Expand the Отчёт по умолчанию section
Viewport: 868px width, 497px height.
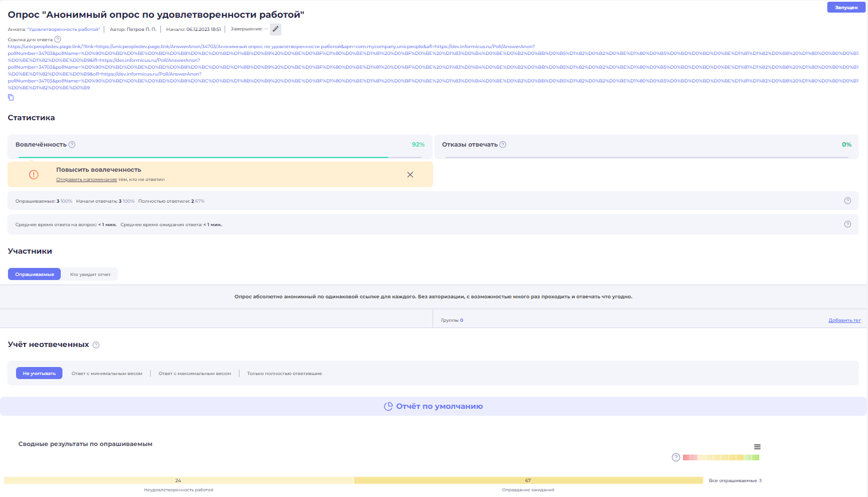coord(433,407)
